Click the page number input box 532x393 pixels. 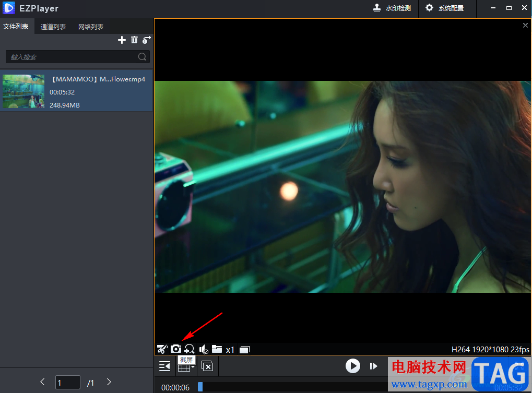pos(68,383)
